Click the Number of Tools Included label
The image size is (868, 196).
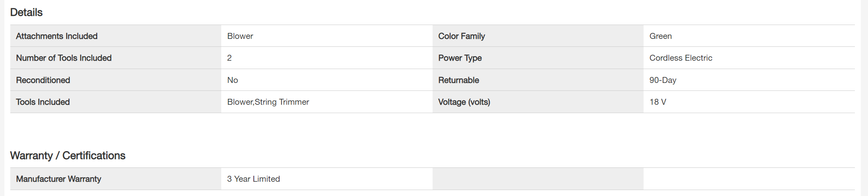pos(63,58)
